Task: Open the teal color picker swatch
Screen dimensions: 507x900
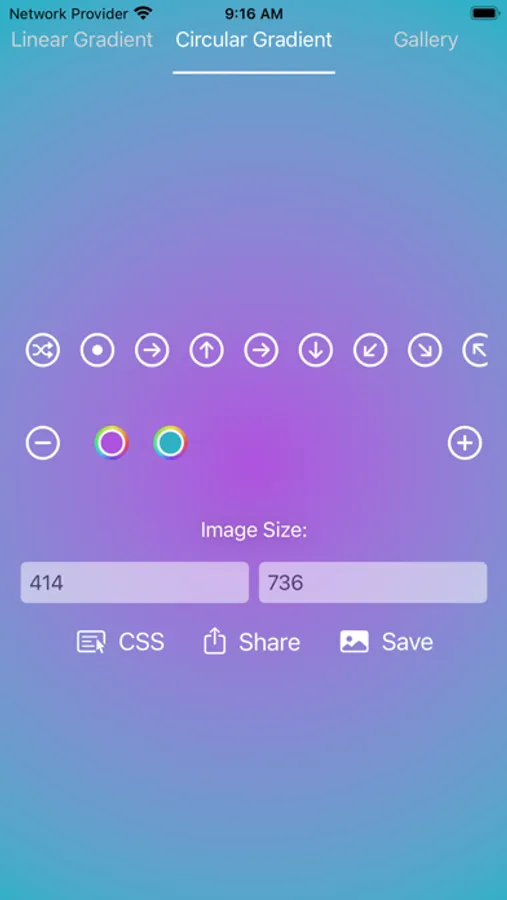Action: (171, 443)
